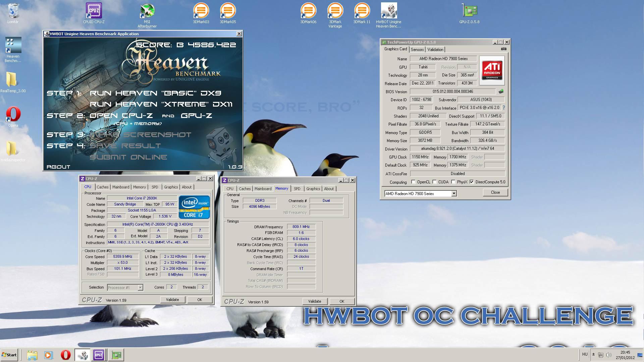The height and width of the screenshot is (362, 644).
Task: Click the Command Rate 1T field
Action: click(301, 269)
